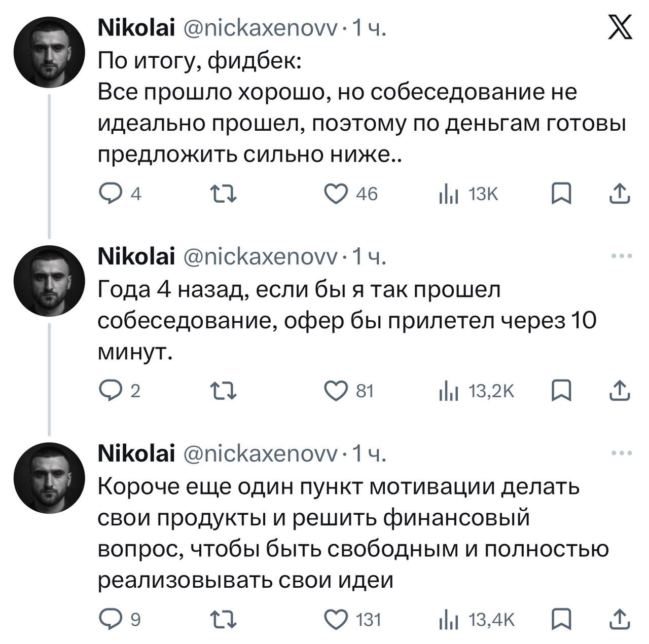Open Nikolai's name on the third tweet
This screenshot has height=644, width=649.
click(136, 453)
